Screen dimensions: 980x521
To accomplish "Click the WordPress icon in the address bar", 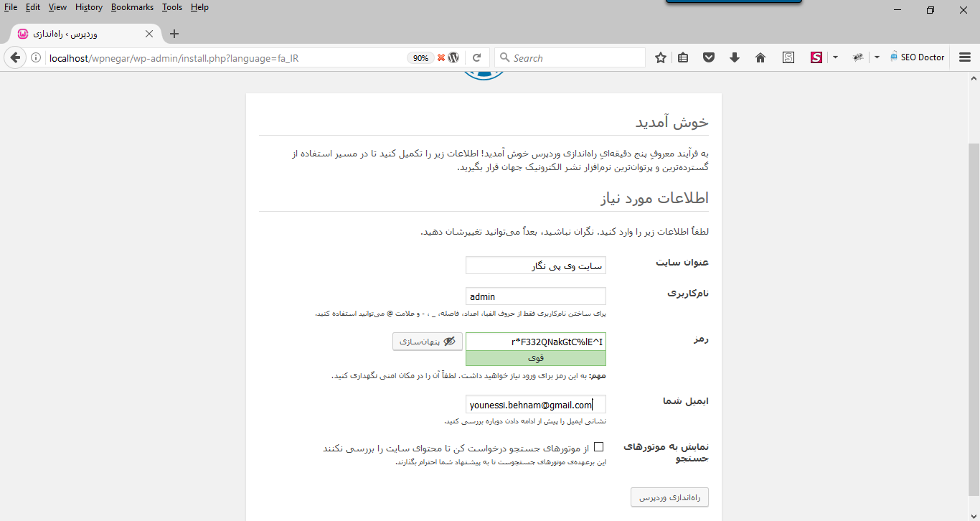I will click(x=453, y=58).
